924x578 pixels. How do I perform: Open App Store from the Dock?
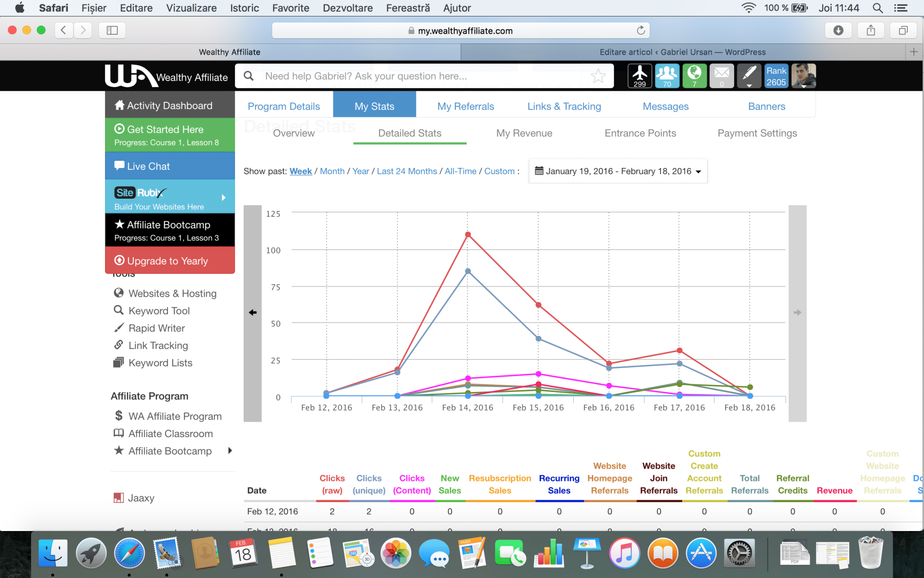point(701,553)
